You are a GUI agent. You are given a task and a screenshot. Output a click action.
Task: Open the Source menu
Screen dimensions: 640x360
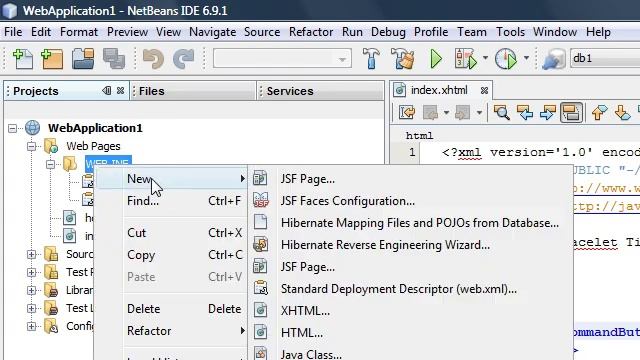(262, 32)
